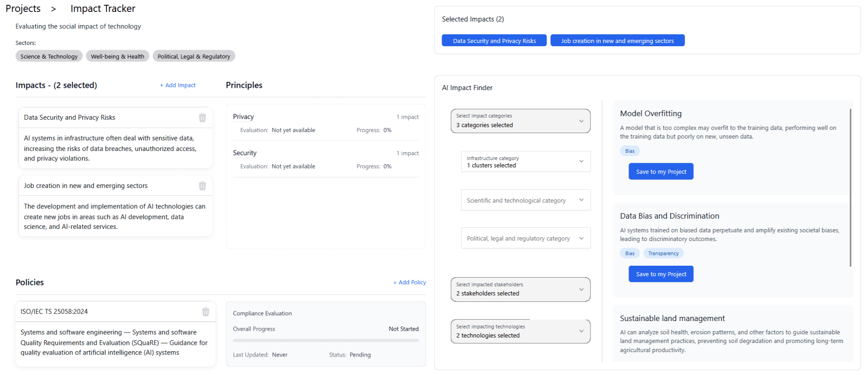Click the Not Started status text

[404, 329]
